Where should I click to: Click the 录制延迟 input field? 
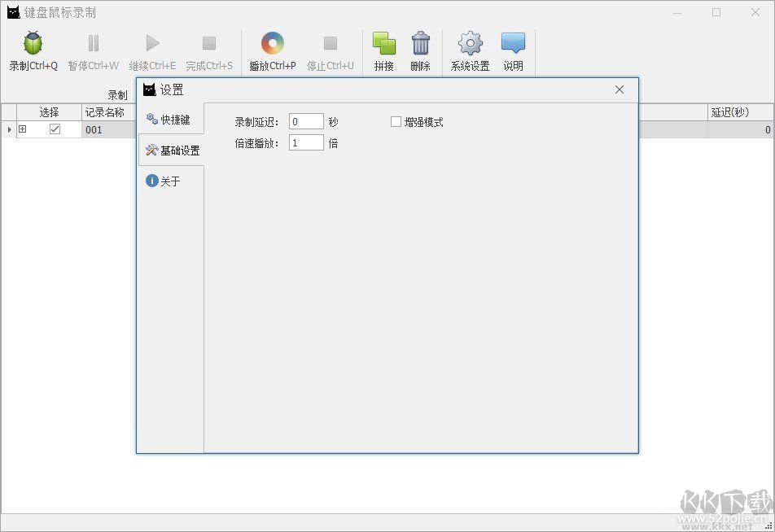click(305, 120)
